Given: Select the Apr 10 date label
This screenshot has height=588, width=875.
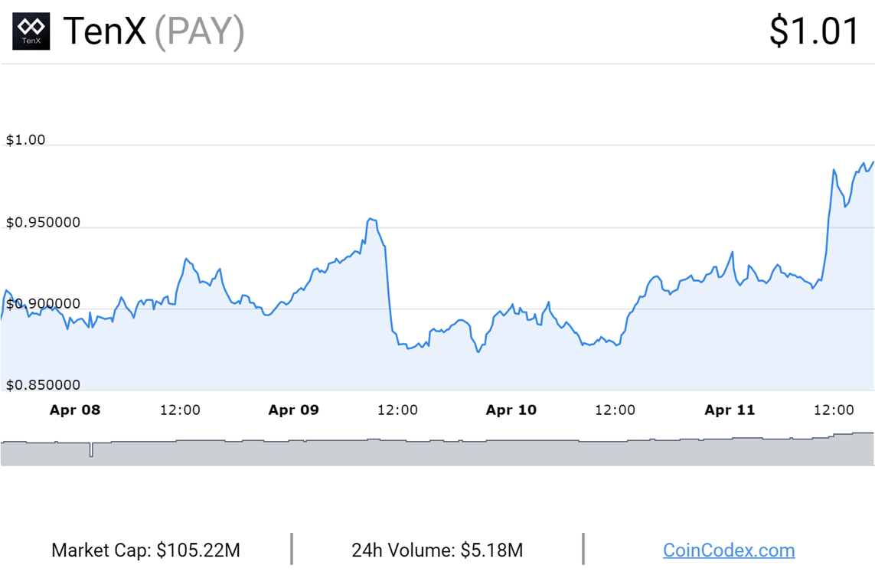Looking at the screenshot, I should tap(511, 410).
